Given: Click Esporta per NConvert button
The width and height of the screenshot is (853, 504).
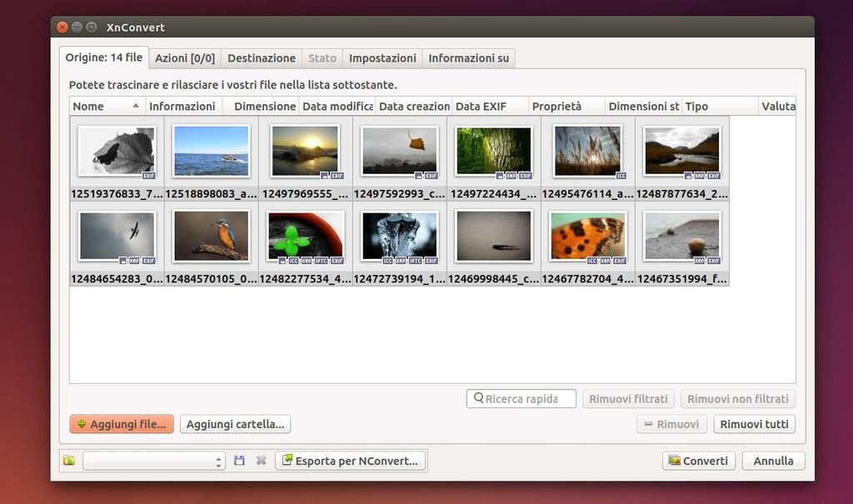Looking at the screenshot, I should pyautogui.click(x=351, y=461).
